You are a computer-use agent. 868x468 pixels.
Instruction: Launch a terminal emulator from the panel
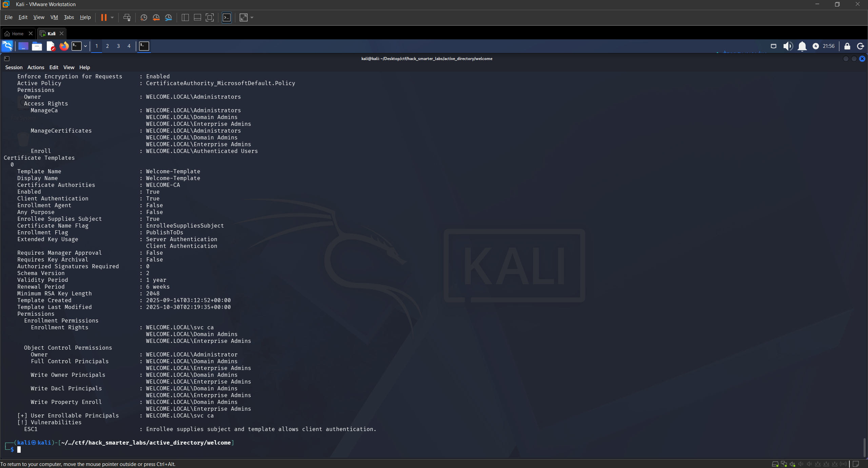click(x=77, y=46)
